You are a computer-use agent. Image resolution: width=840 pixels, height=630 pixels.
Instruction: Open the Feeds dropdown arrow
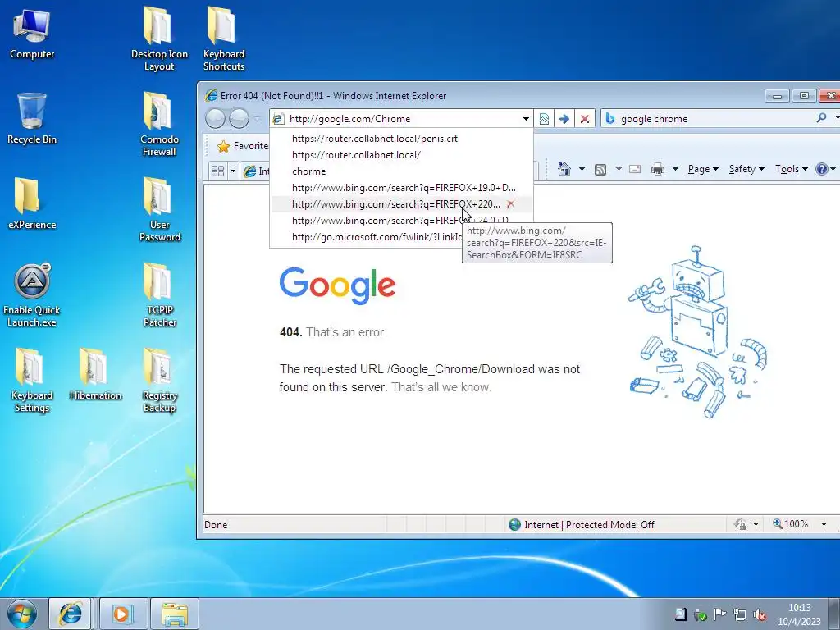point(619,169)
